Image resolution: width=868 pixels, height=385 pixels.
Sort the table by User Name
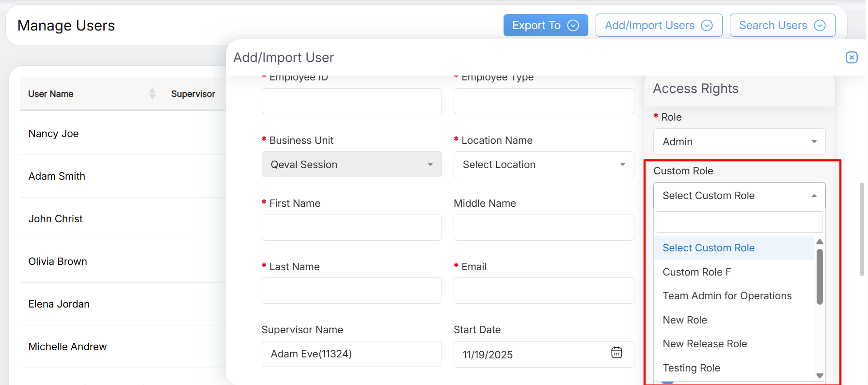(x=152, y=93)
